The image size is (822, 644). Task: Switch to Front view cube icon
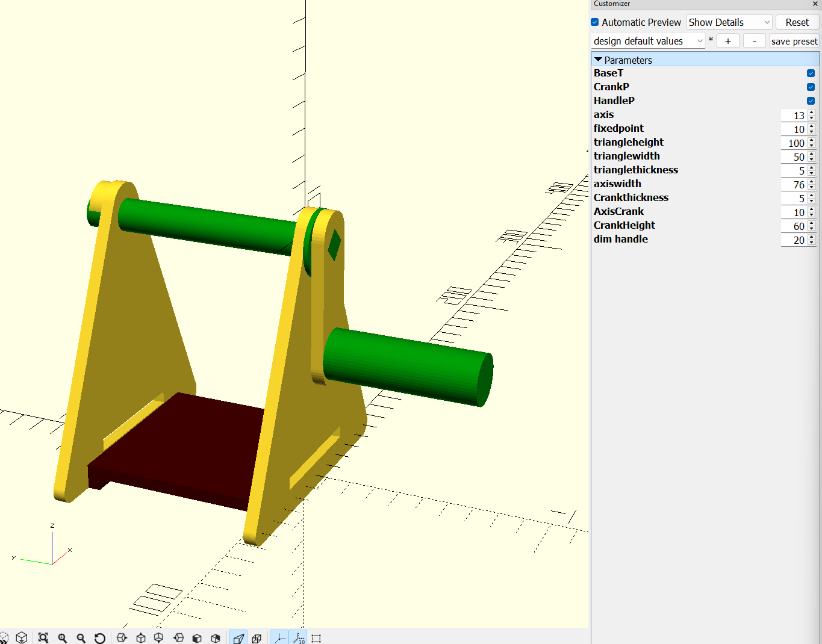point(197,638)
